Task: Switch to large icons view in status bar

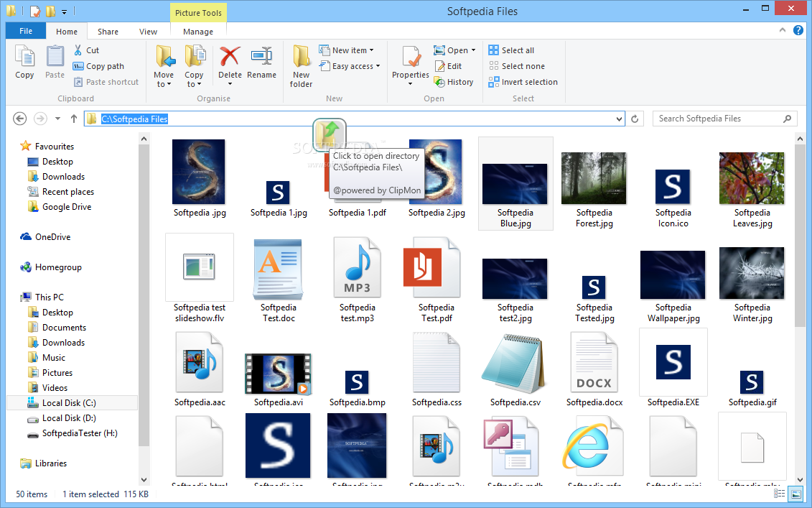Action: (x=795, y=494)
